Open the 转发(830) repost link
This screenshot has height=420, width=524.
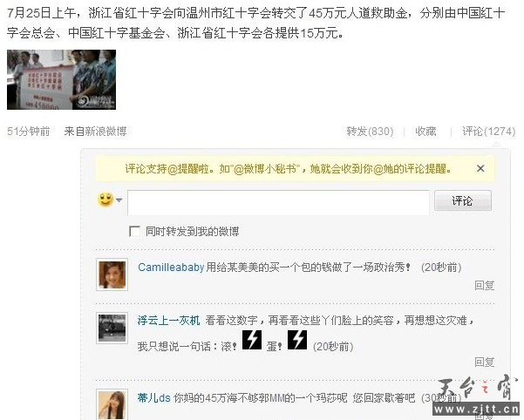click(370, 132)
